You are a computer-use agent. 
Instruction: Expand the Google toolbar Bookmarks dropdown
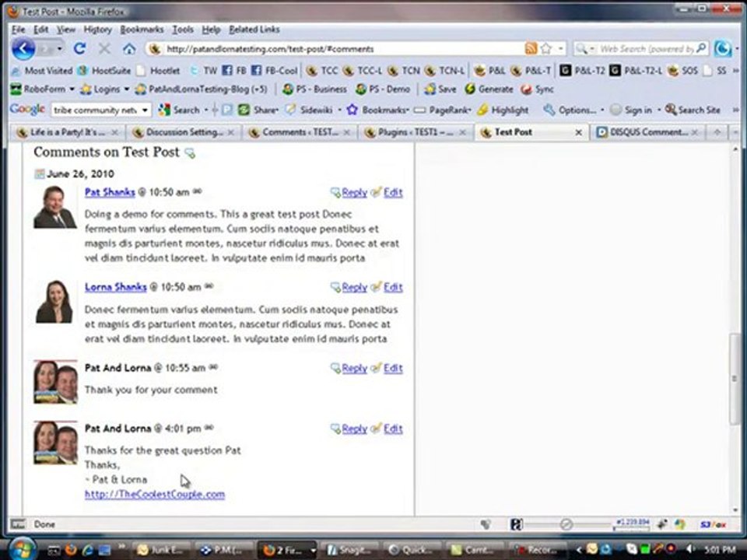[x=408, y=110]
